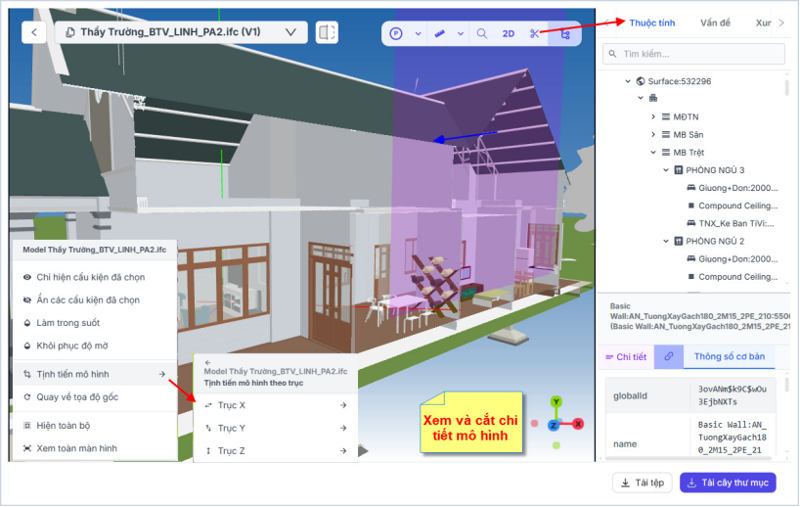The image size is (800, 507).
Task: Open the Chi tiết details tab
Action: tap(626, 357)
